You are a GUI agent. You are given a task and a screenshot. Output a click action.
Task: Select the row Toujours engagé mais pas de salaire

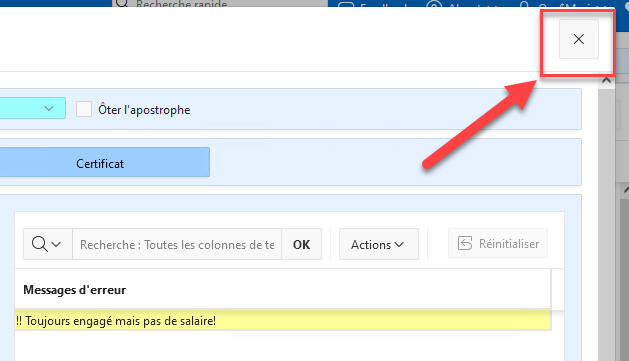(x=282, y=320)
